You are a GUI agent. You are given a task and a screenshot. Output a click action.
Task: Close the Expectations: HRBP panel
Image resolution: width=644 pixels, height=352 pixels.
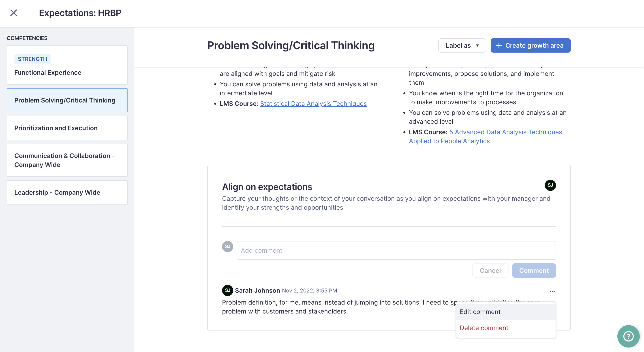[13, 13]
